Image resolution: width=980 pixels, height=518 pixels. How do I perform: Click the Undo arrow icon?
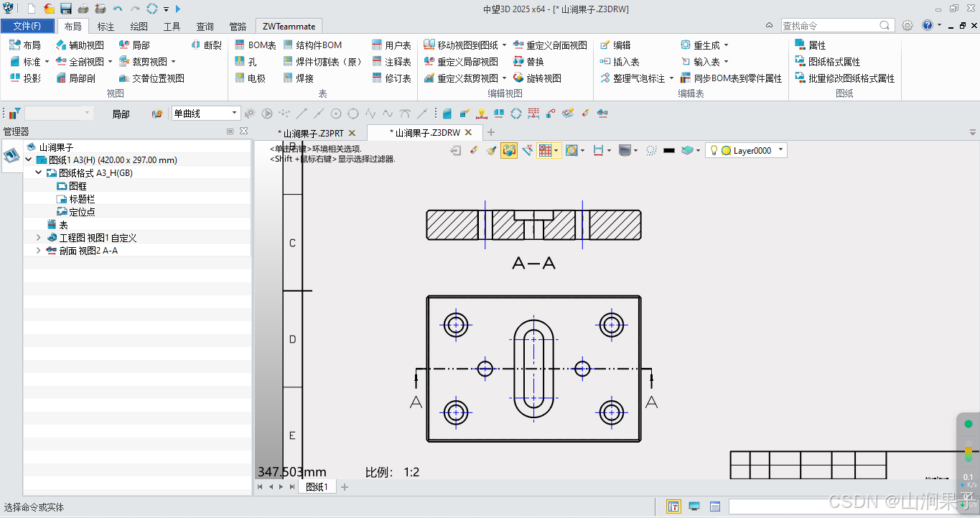[117, 9]
